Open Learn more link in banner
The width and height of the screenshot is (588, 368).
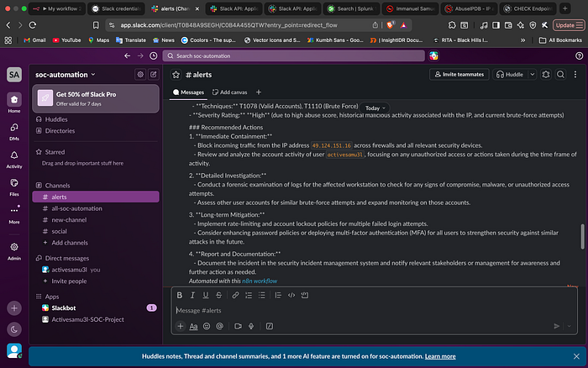440,356
